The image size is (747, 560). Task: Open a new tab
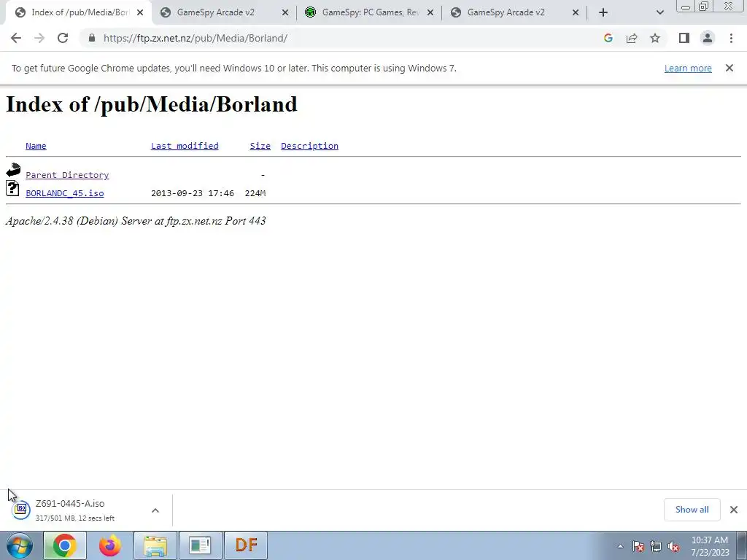click(x=603, y=12)
